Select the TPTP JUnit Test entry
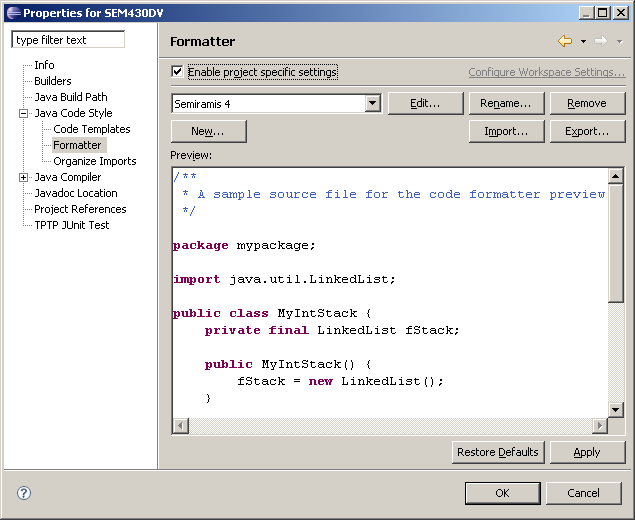Screen dimensions: 635x520 click(71, 225)
